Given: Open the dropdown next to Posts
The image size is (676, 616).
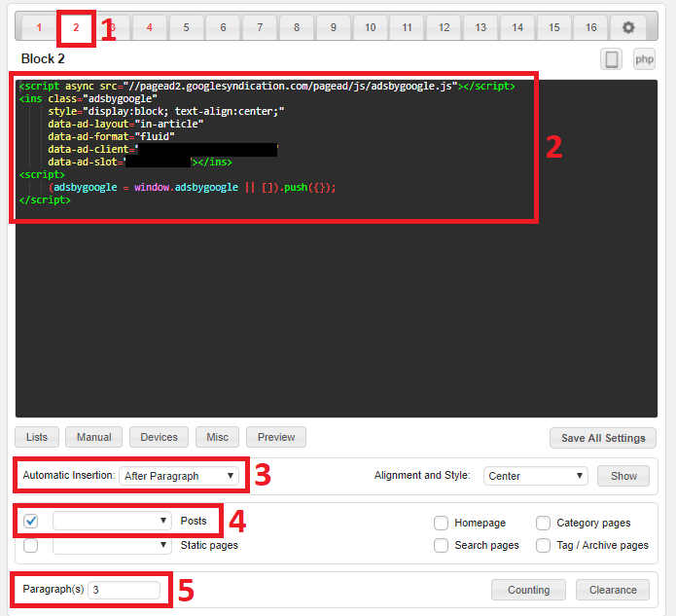Looking at the screenshot, I should tap(112, 521).
